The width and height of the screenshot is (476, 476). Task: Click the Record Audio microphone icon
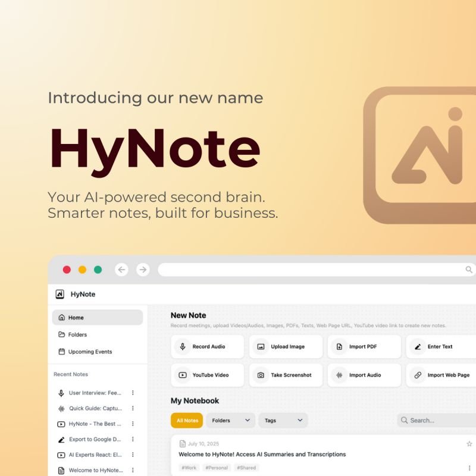click(183, 347)
